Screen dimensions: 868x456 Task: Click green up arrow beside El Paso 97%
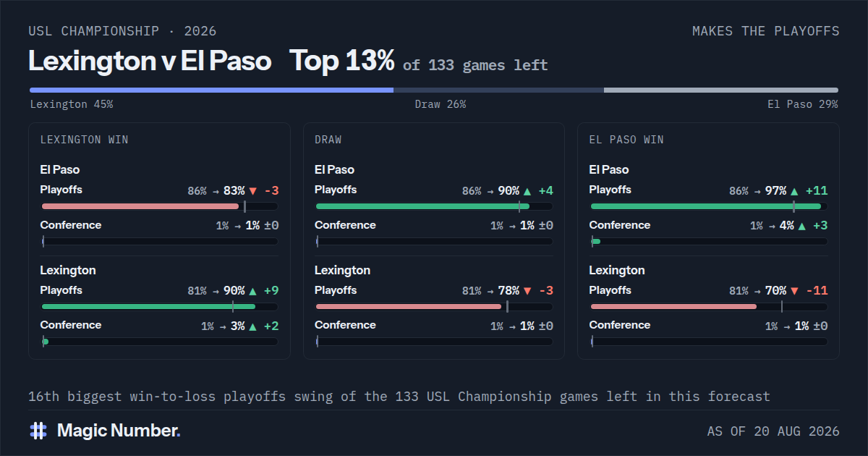(x=794, y=191)
